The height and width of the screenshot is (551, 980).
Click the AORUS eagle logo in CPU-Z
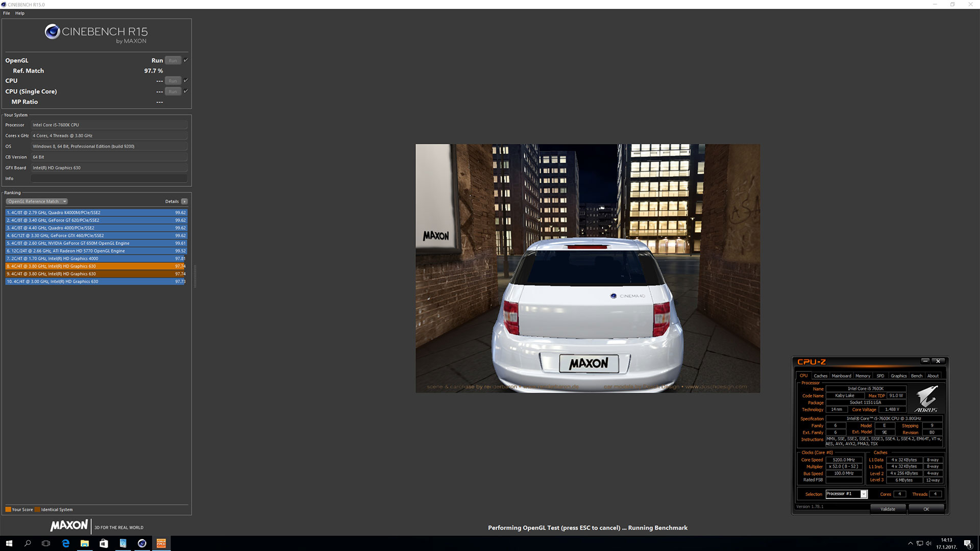click(926, 399)
